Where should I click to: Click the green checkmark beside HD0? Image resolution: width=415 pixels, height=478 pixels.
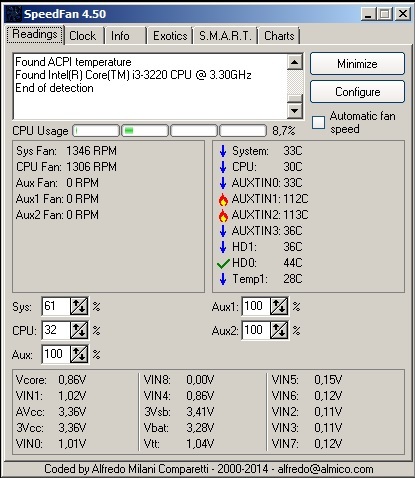223,263
